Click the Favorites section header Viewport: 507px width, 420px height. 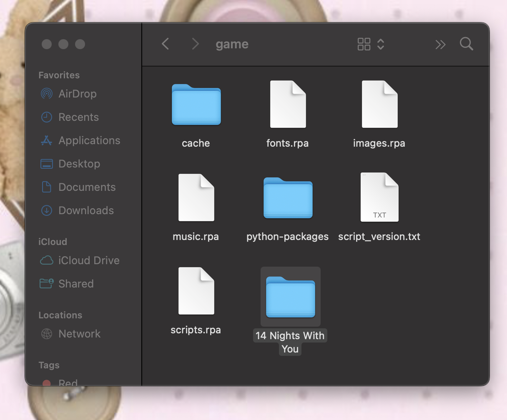(59, 75)
